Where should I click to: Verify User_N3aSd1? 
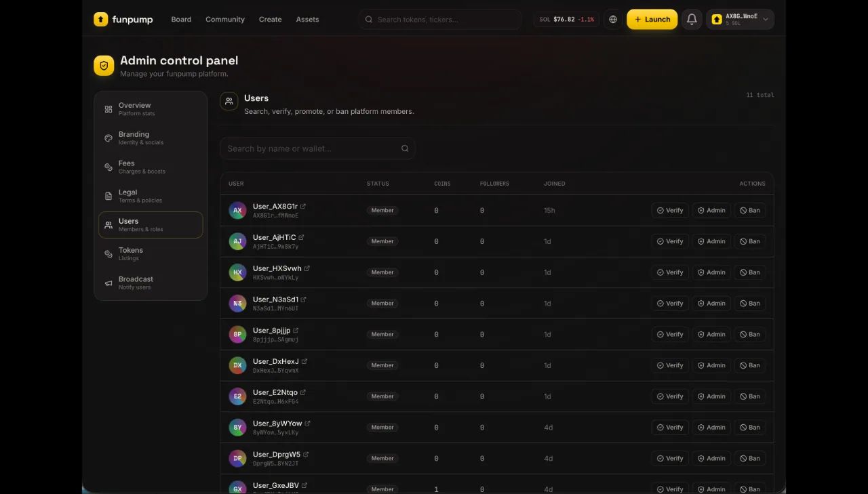pyautogui.click(x=670, y=304)
